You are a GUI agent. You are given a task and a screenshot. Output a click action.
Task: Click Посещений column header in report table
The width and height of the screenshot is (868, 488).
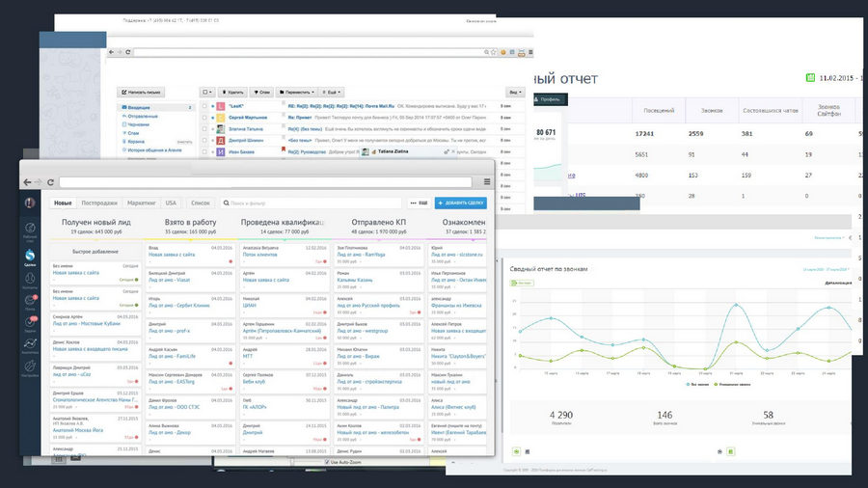[659, 111]
